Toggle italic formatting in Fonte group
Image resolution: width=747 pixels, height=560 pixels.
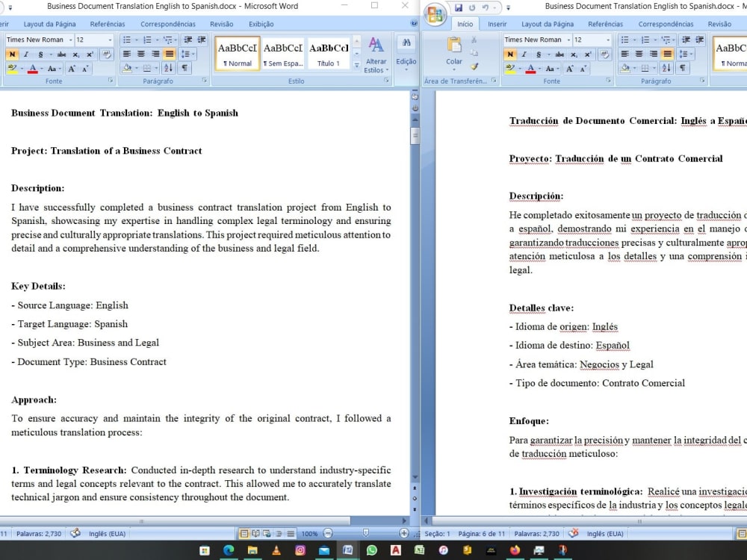[25, 54]
